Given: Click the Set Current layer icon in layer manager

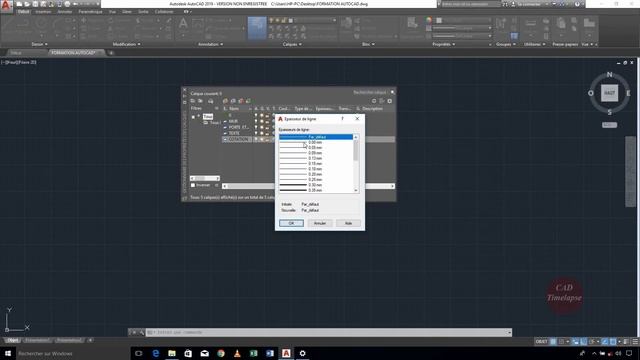Looking at the screenshot, I should click(x=248, y=101).
